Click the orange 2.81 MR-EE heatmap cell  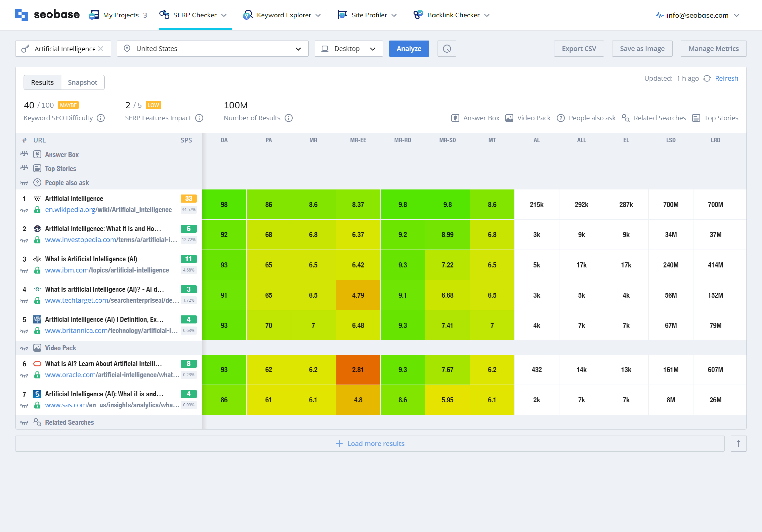(x=358, y=369)
